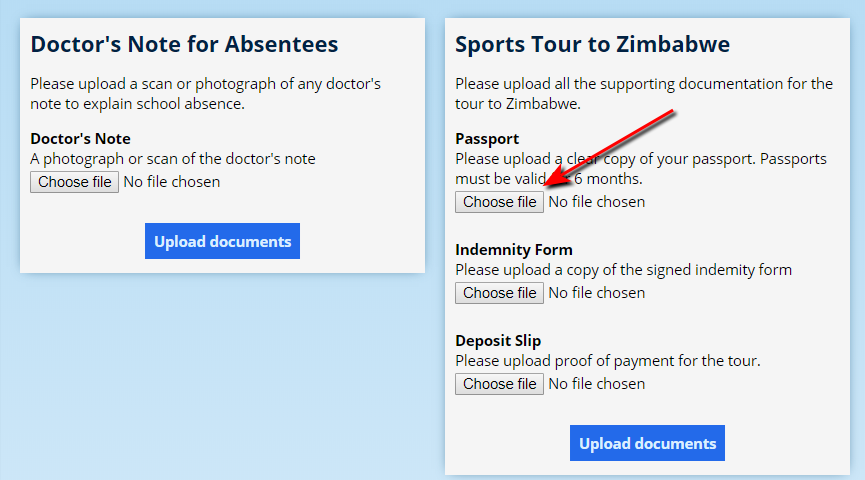Click the 'Doctor's Note for Absentees' heading

point(184,45)
